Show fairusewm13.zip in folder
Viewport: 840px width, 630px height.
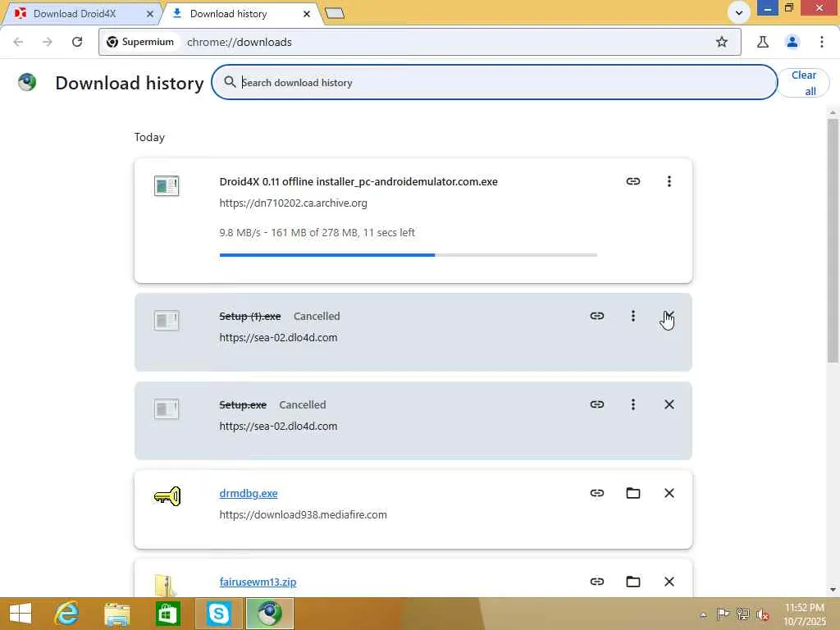(x=632, y=582)
